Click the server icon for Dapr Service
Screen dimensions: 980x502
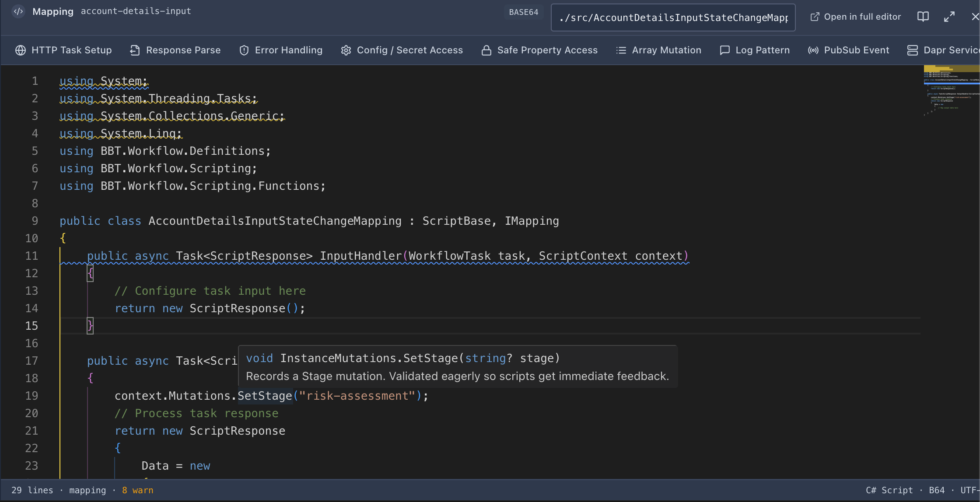click(x=913, y=50)
